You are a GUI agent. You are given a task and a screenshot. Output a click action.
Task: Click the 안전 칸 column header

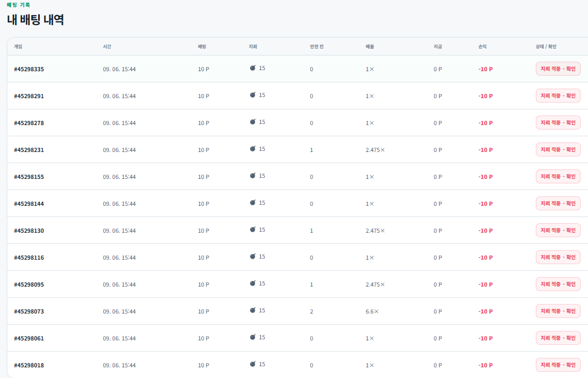pos(316,47)
